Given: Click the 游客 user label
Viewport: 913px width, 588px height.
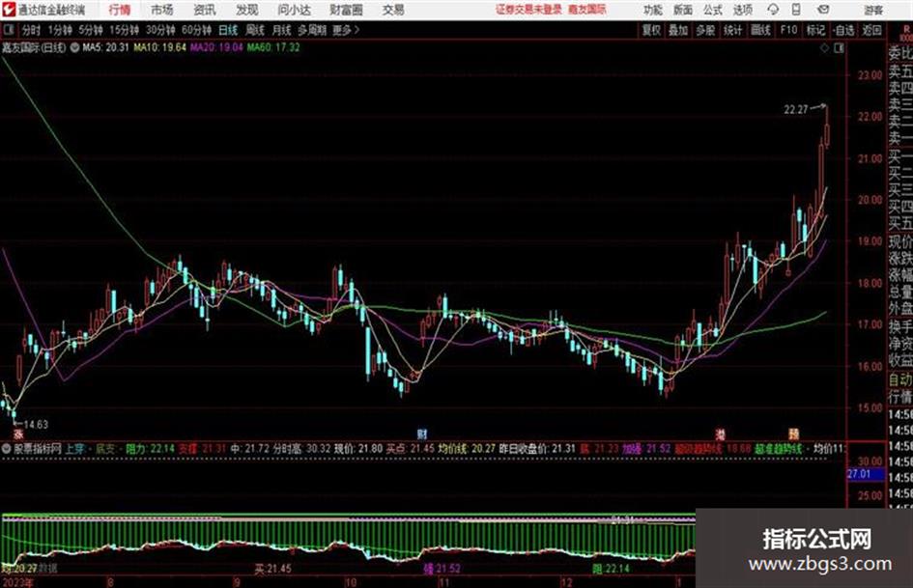Looking at the screenshot, I should tap(873, 10).
